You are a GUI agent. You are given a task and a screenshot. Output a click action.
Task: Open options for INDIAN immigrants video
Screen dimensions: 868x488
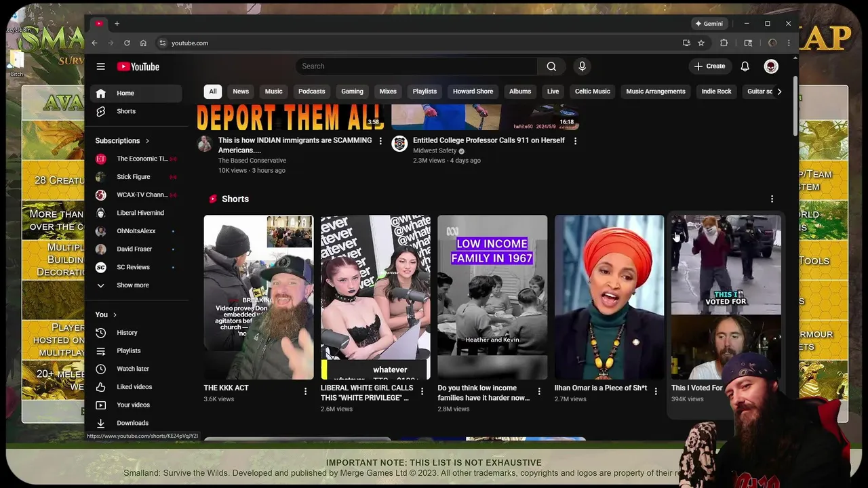[380, 141]
